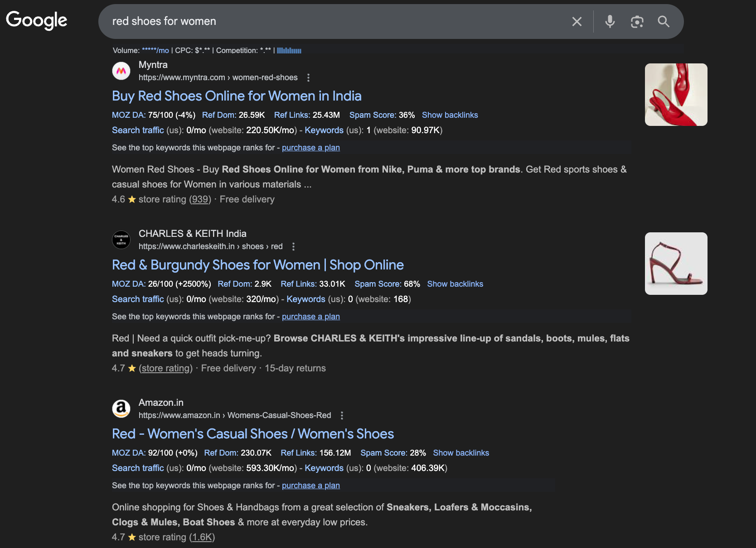
Task: Click 'Spam Score' label in Myntra result
Action: pyautogui.click(x=373, y=115)
